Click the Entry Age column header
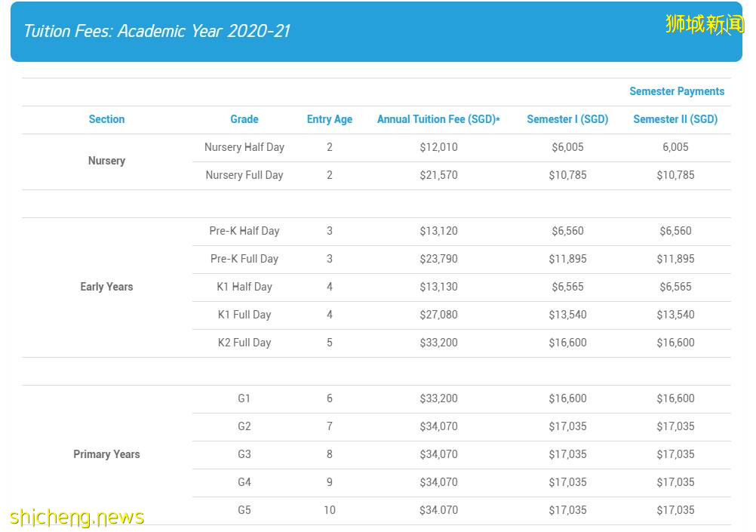 [329, 119]
